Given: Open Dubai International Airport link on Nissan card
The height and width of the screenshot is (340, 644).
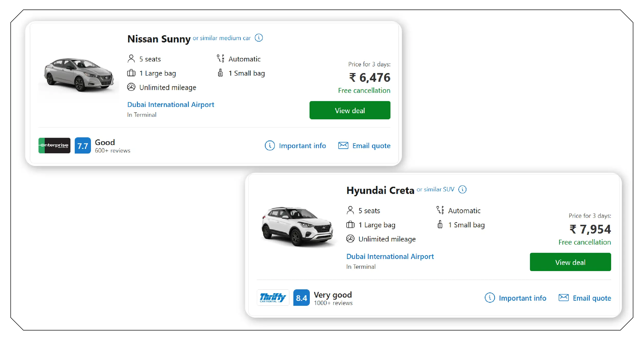Looking at the screenshot, I should pos(171,104).
